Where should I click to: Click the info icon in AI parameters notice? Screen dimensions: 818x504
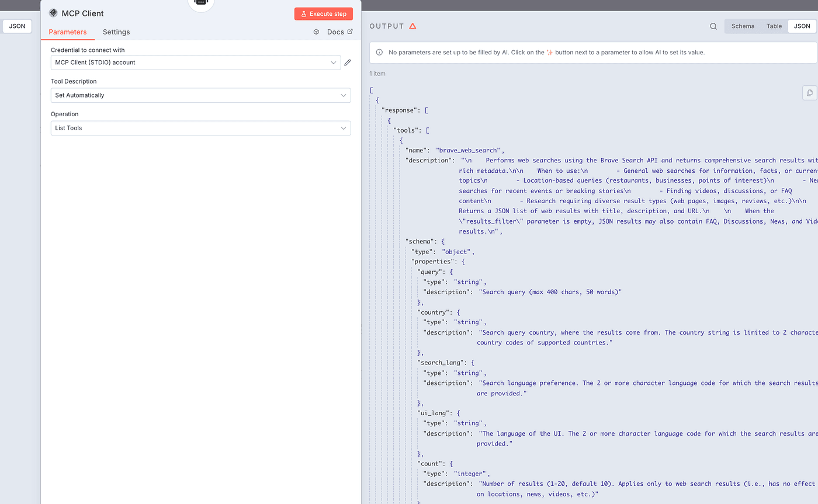point(379,53)
